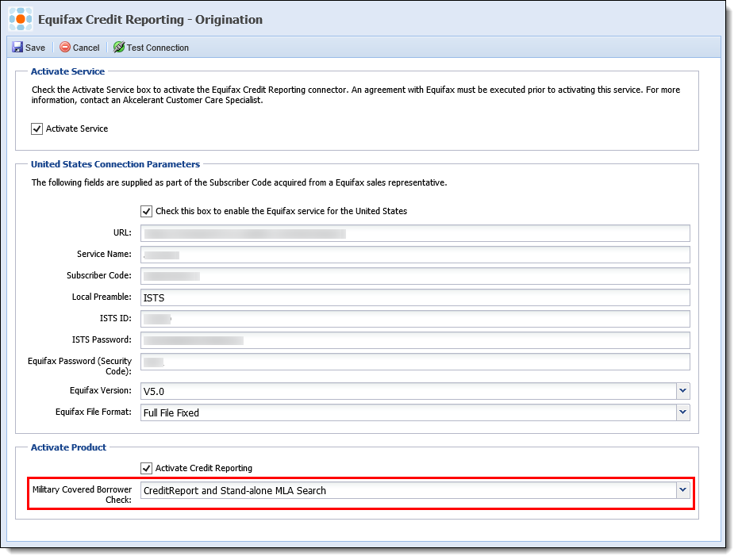Toggle the Activate Credit Reporting checkbox
738x560 pixels.
(146, 468)
